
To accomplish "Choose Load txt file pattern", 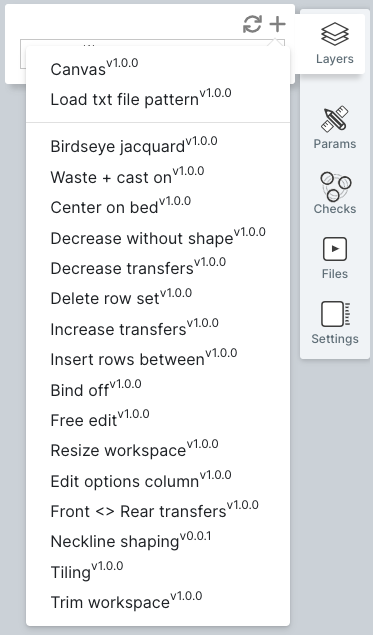I will tap(158, 98).
